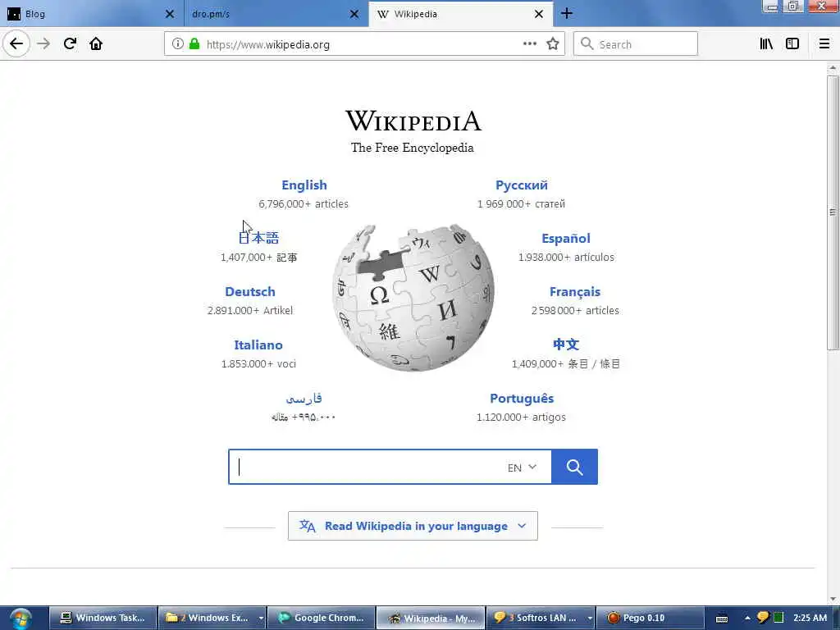Click the green monitor tray icon

(778, 618)
